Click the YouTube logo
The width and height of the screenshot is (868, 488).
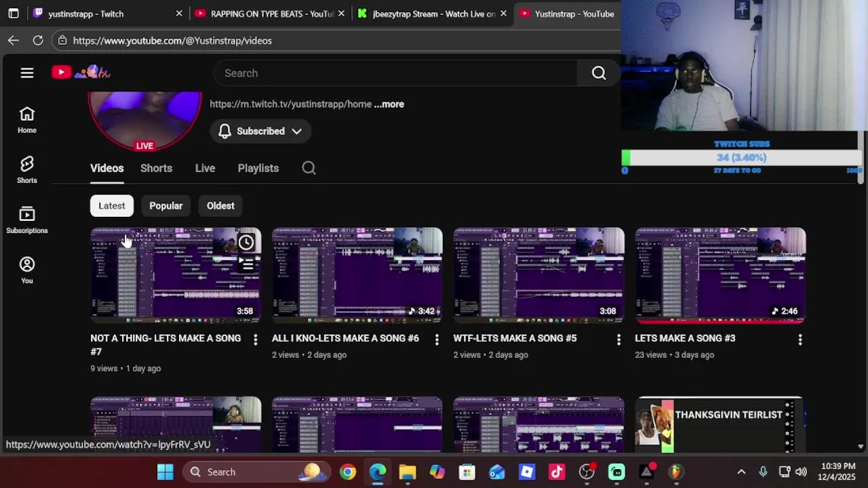(x=81, y=72)
